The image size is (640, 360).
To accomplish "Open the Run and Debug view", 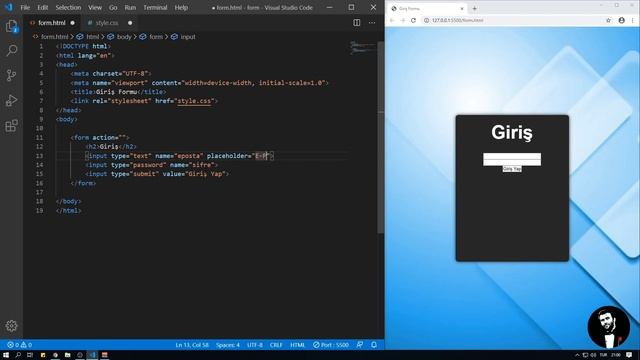I will click(x=11, y=100).
